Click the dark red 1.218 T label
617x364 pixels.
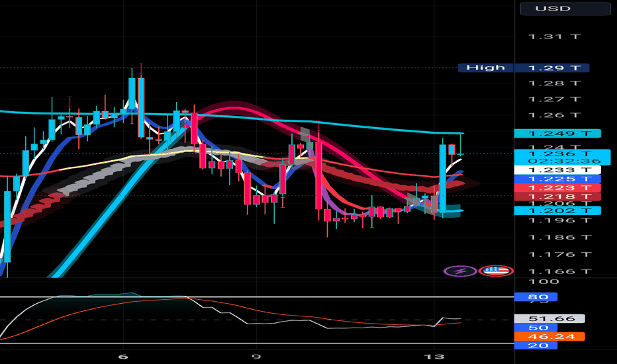(557, 197)
